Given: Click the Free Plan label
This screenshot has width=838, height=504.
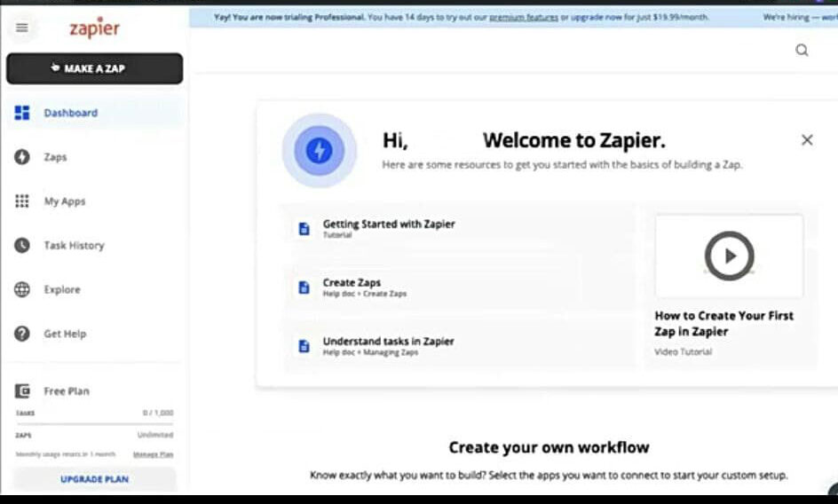Looking at the screenshot, I should 67,391.
